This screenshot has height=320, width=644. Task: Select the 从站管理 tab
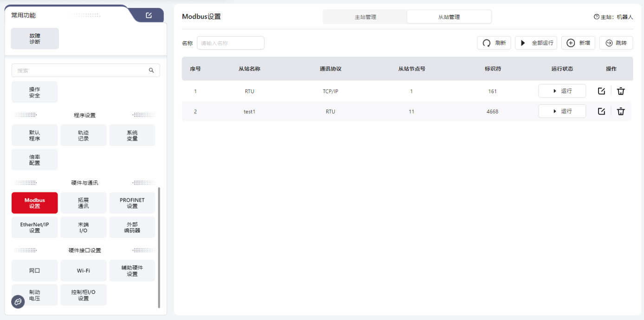point(449,17)
